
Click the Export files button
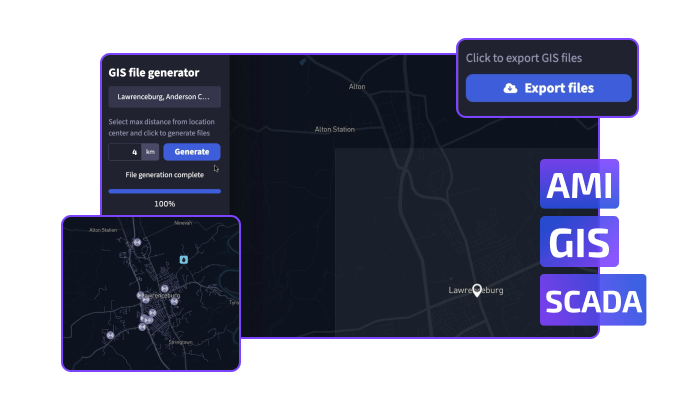pos(548,88)
